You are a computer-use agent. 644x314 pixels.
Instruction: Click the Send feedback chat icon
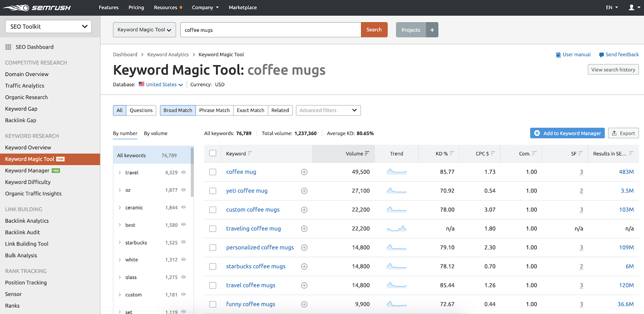pos(601,55)
